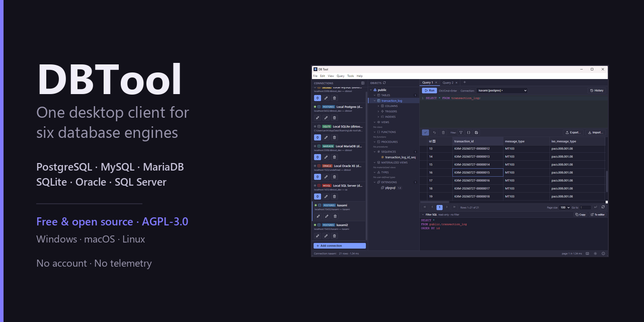
Task: Close the Query 1 tab
Action: click(436, 83)
